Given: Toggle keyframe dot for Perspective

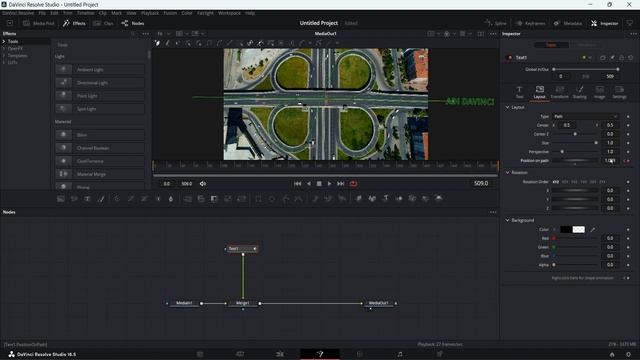Looking at the screenshot, I should pyautogui.click(x=628, y=152).
